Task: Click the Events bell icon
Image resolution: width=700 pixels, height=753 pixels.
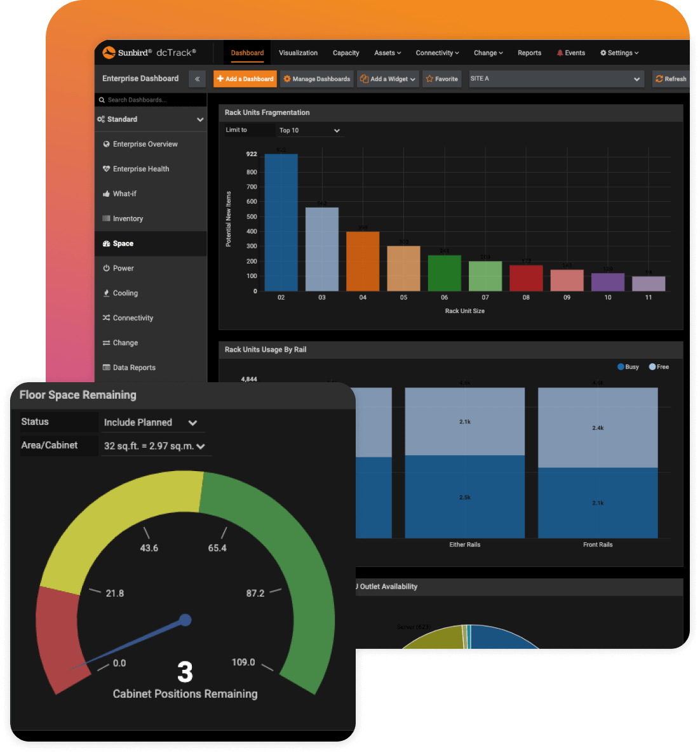Action: (x=560, y=53)
